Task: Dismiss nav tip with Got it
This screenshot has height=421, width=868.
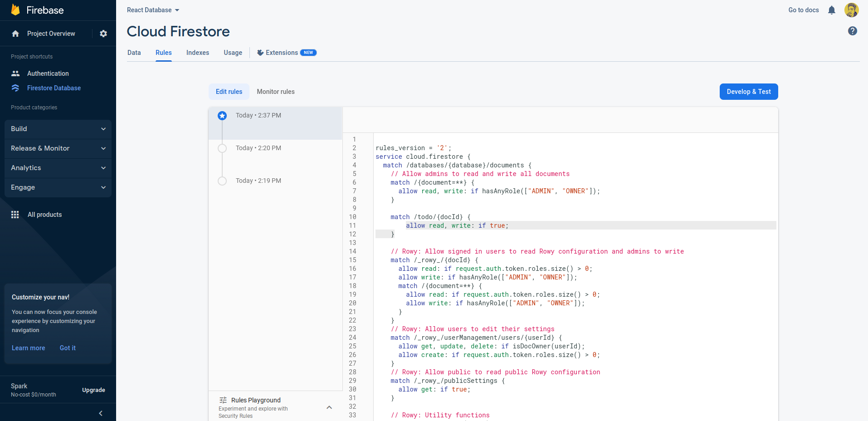Action: tap(68, 348)
